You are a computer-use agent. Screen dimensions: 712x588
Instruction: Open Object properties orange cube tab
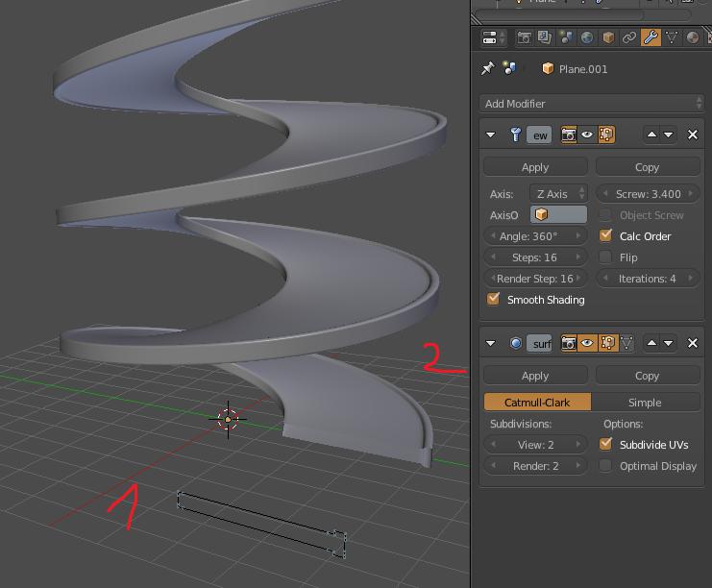click(608, 38)
